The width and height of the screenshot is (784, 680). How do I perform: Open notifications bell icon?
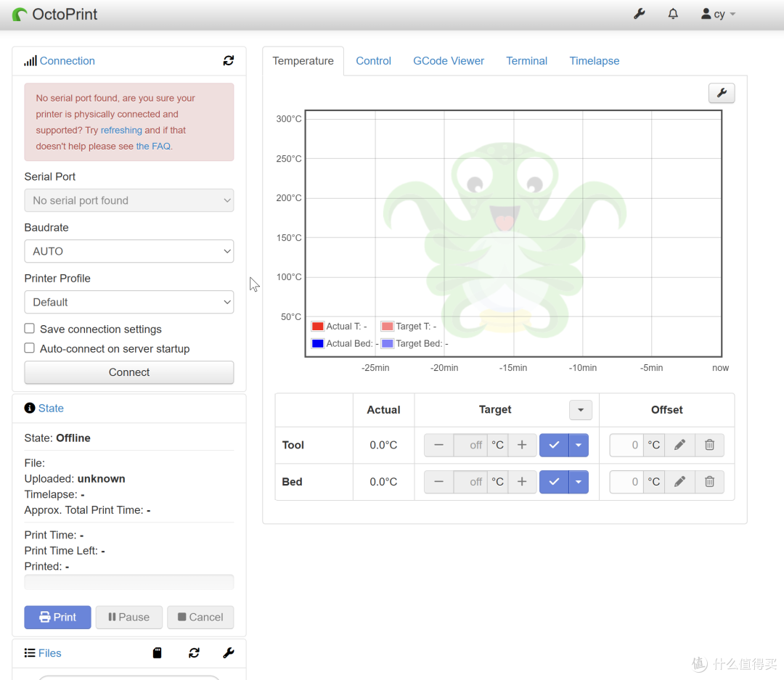pyautogui.click(x=673, y=14)
